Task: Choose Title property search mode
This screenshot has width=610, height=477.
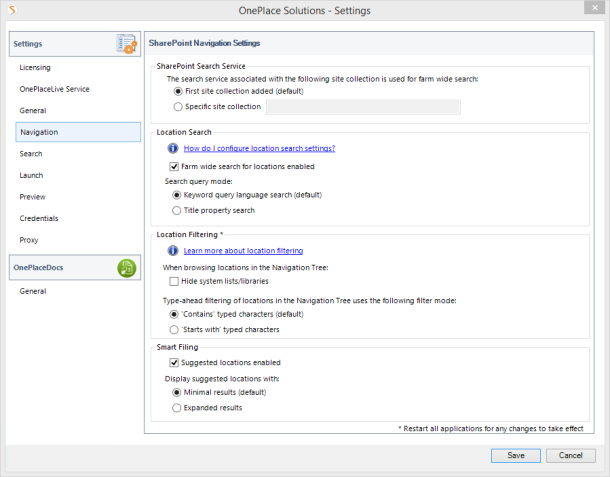Action: click(x=177, y=210)
